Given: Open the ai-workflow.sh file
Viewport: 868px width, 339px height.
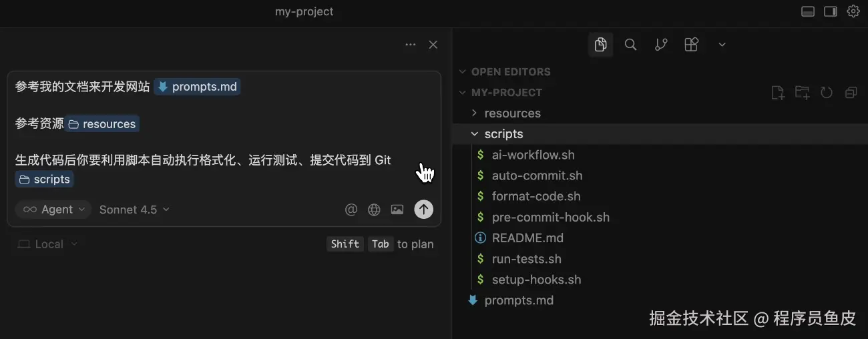Looking at the screenshot, I should pyautogui.click(x=533, y=155).
